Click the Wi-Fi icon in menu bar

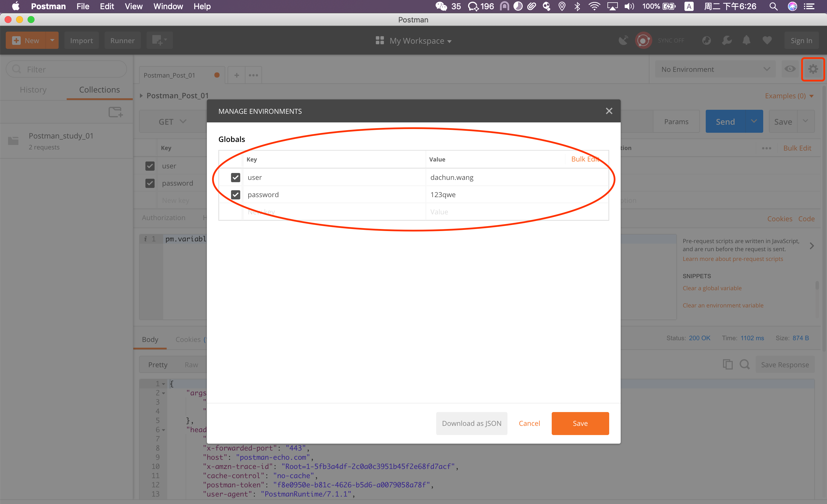(594, 6)
